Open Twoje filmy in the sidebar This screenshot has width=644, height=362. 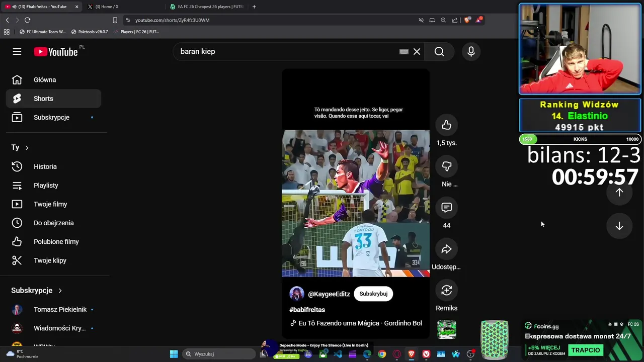53,204
